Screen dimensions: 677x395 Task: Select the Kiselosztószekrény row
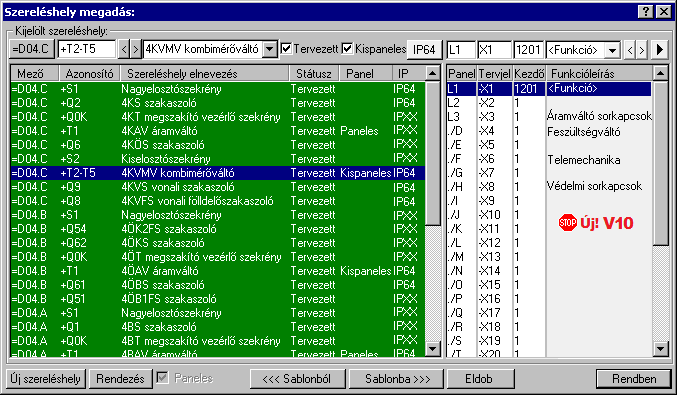pos(218,159)
